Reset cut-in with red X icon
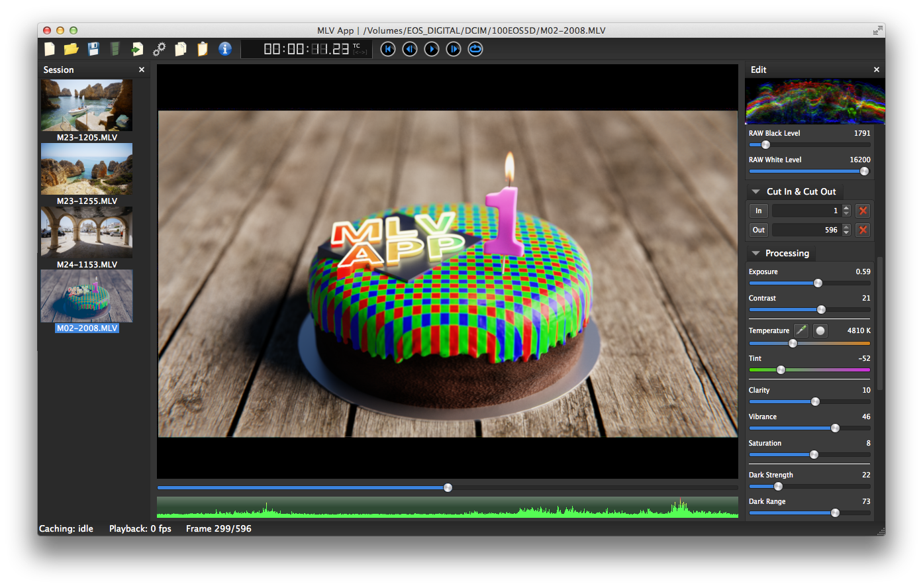This screenshot has height=588, width=923. (x=863, y=211)
